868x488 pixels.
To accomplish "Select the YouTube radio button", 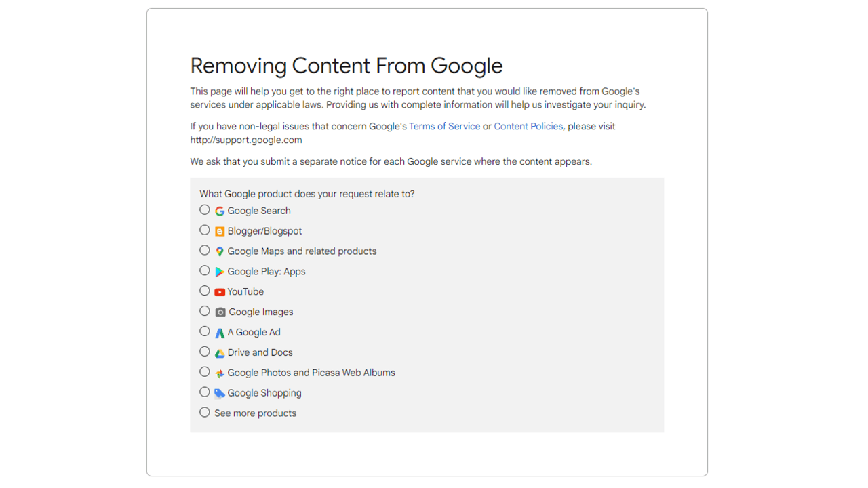I will 204,290.
